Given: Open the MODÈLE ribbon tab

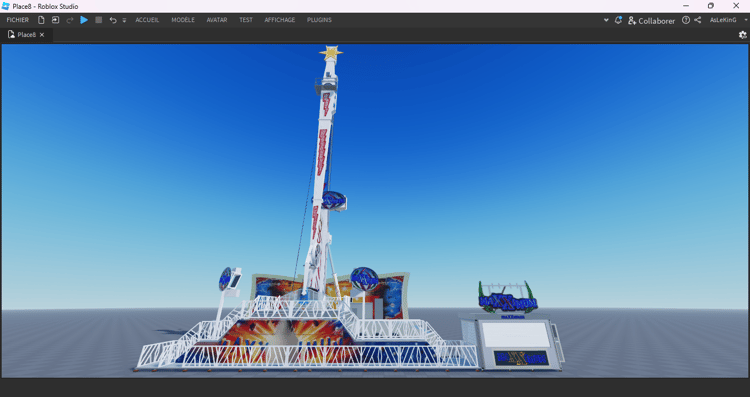Looking at the screenshot, I should [x=183, y=20].
